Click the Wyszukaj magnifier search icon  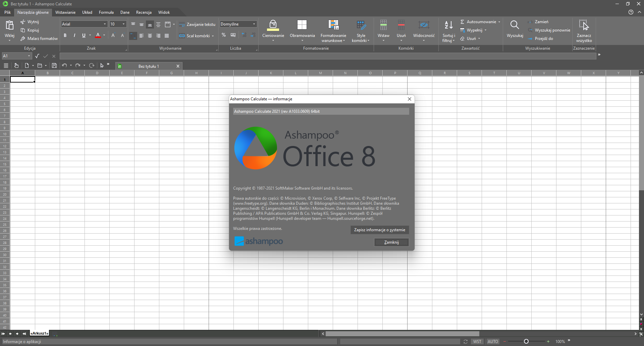click(x=515, y=25)
